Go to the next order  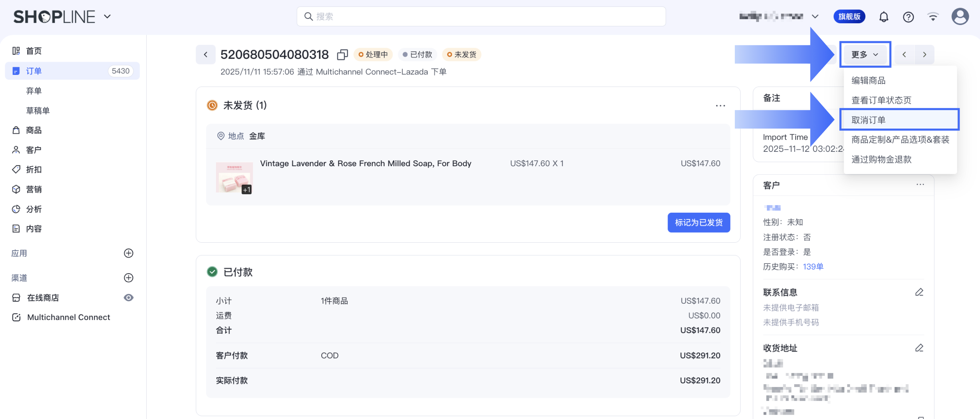[925, 54]
